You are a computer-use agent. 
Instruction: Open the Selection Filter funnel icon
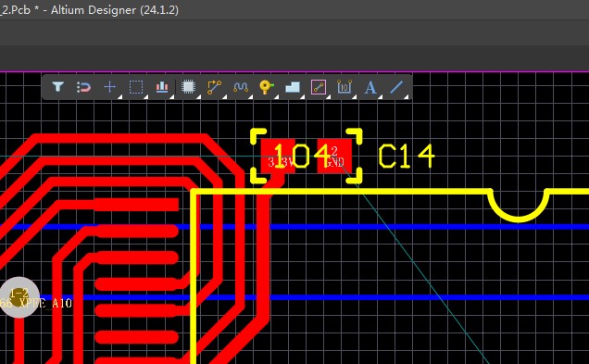[57, 87]
